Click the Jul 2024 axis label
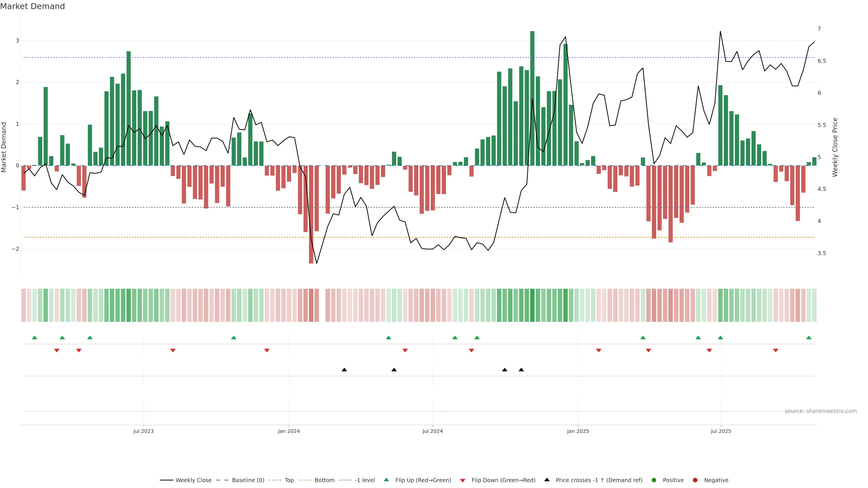868x488 pixels. (432, 432)
